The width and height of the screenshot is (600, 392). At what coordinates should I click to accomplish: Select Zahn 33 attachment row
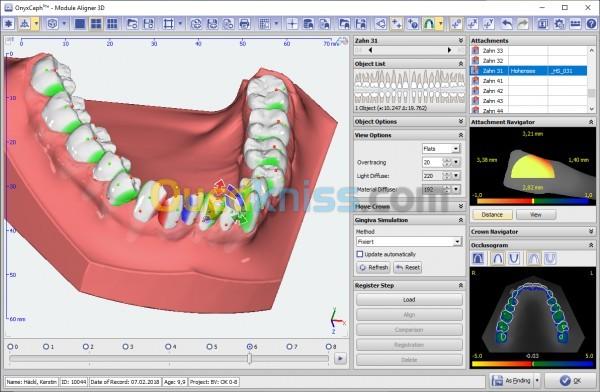[528, 51]
